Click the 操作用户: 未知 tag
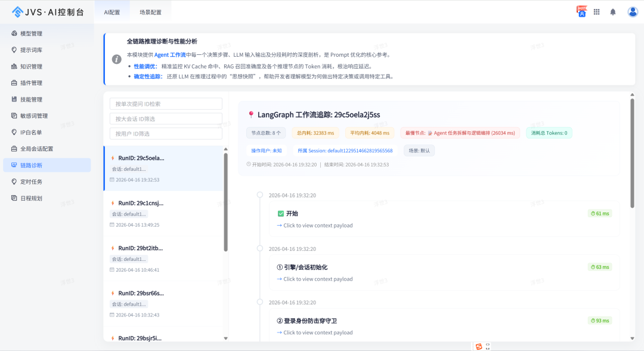Image resolution: width=644 pixels, height=351 pixels. tap(267, 150)
